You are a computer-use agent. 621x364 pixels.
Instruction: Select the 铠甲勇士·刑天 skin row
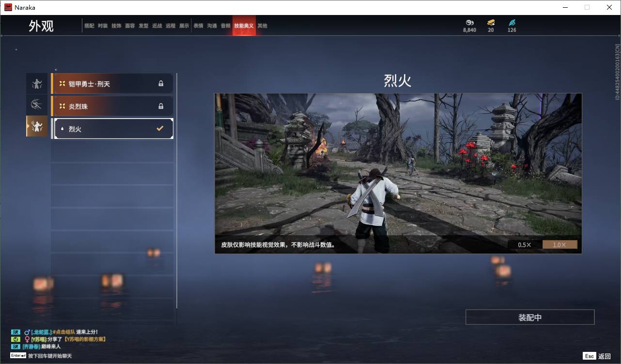click(112, 84)
